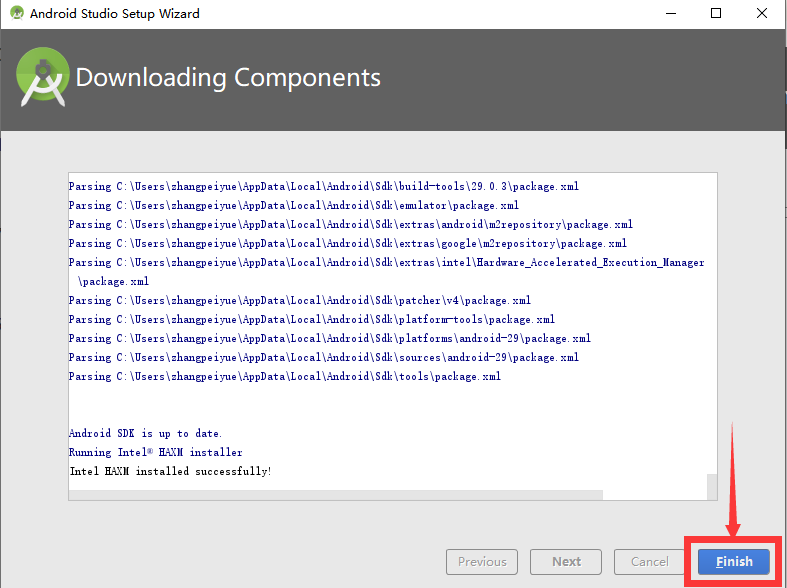Click 'Intel HAXM installed successfully!' text

click(x=171, y=471)
